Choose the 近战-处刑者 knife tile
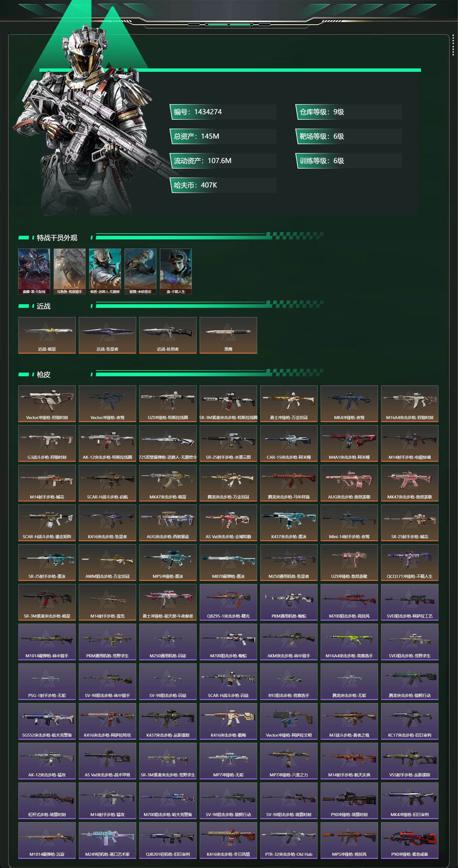The image size is (458, 868). [168, 335]
